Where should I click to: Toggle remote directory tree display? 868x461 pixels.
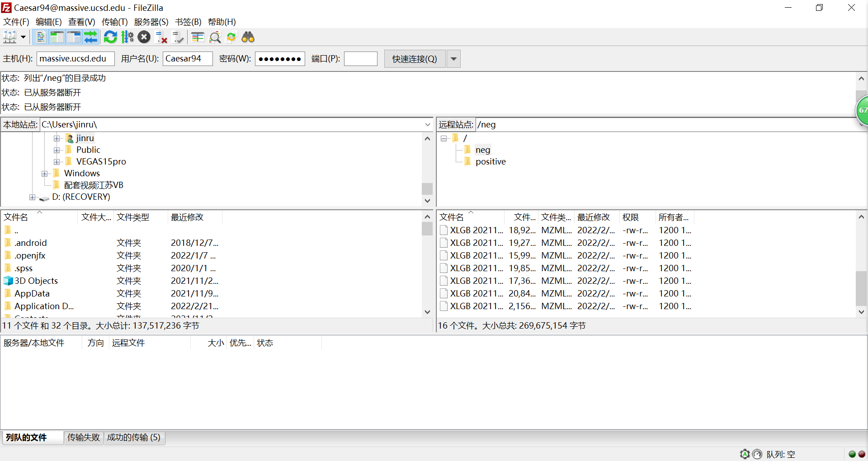coord(74,37)
